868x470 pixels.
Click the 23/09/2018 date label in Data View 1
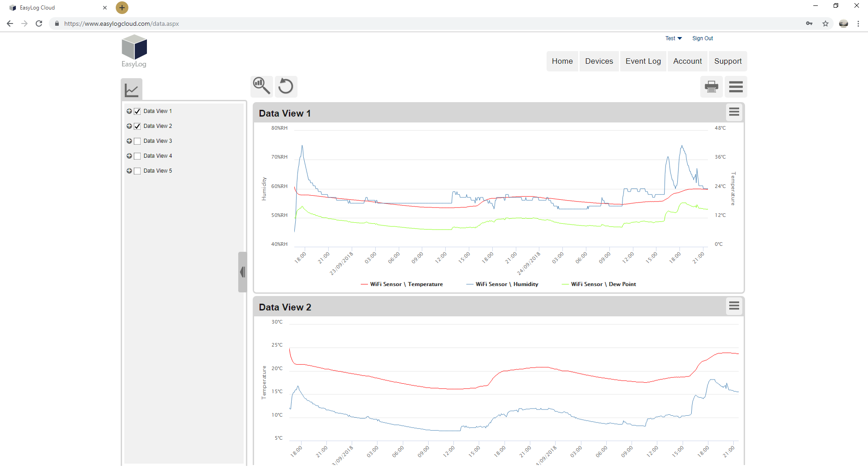coord(341,264)
